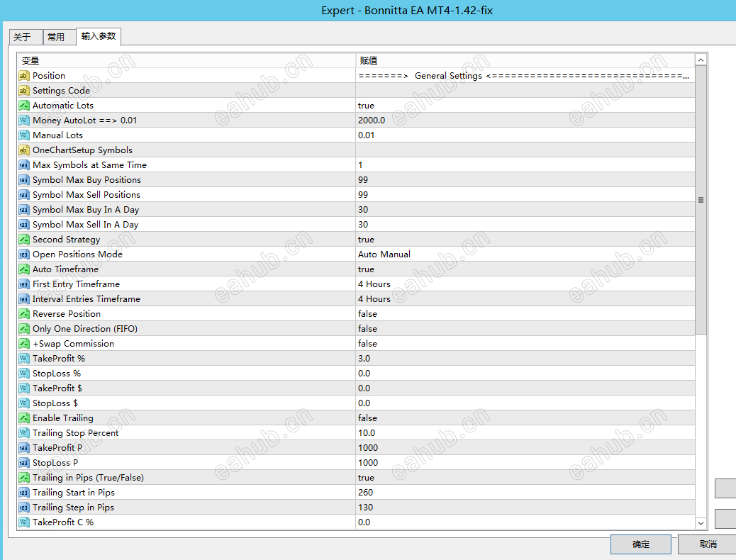Click the string icon beside OneChartSetup Symbols
This screenshot has width=736, height=560.
click(x=23, y=150)
